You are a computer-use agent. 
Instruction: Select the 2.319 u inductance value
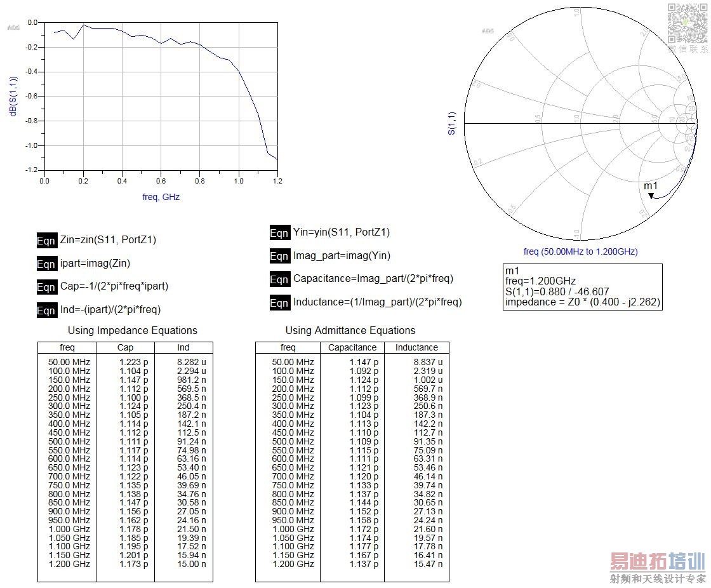(428, 371)
